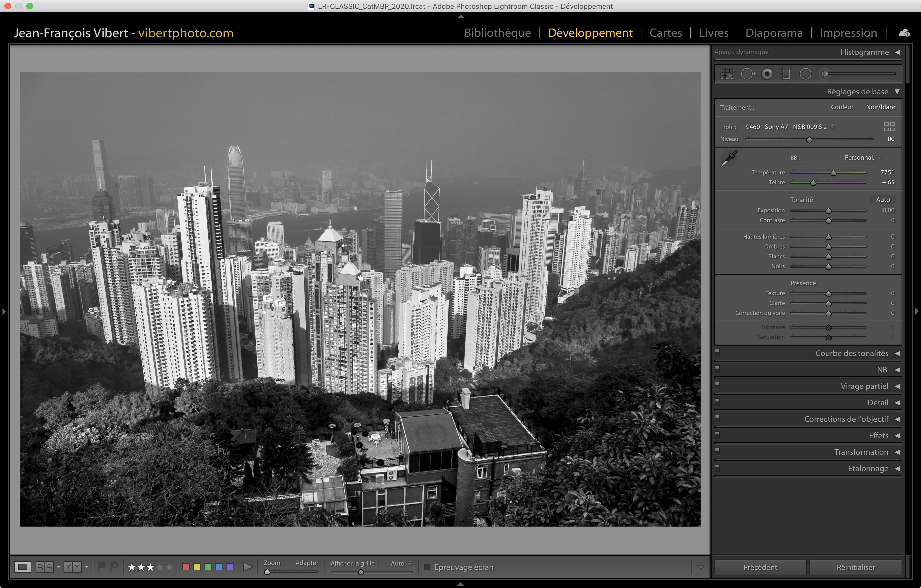This screenshot has height=588, width=921.
Task: Pick the white balance eyedropper
Action: (x=729, y=158)
